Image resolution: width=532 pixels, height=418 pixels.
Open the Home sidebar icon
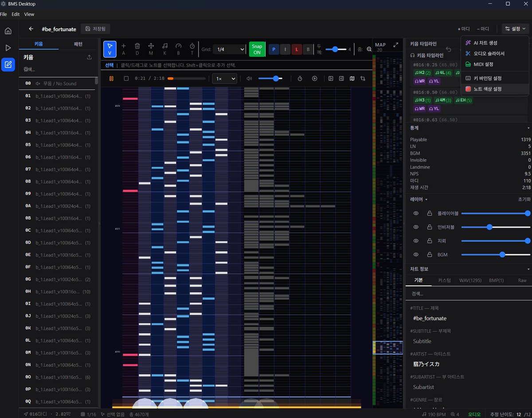click(8, 31)
